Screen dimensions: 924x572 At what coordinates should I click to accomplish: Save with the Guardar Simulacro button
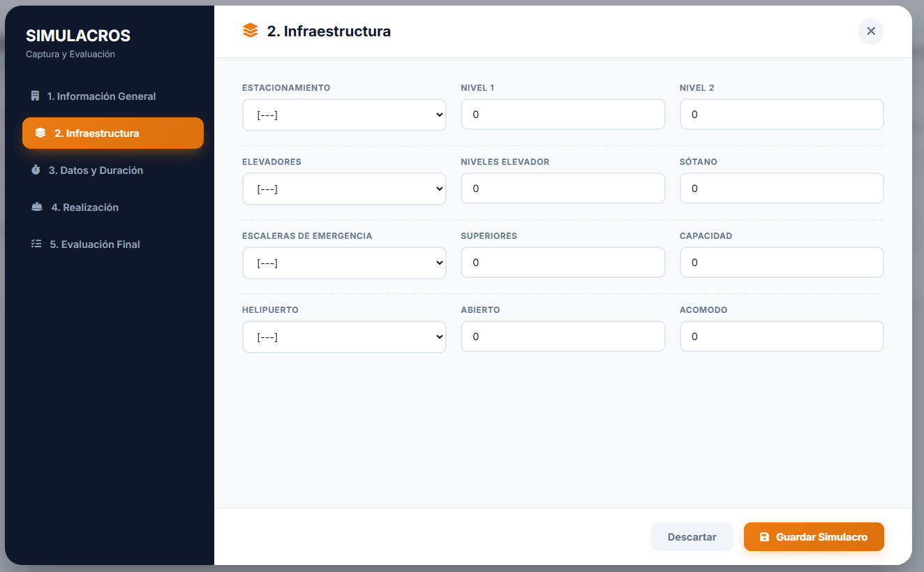[x=814, y=537]
